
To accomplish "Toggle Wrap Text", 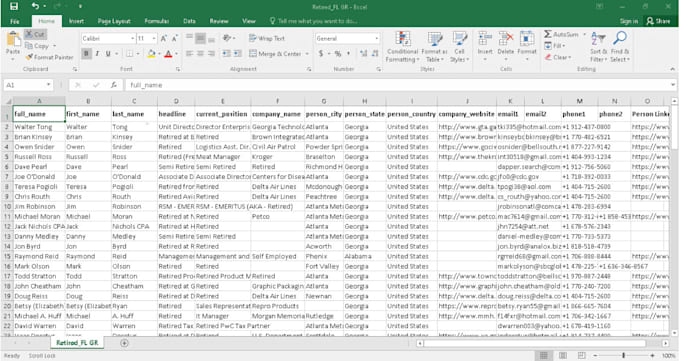I will tap(267, 38).
